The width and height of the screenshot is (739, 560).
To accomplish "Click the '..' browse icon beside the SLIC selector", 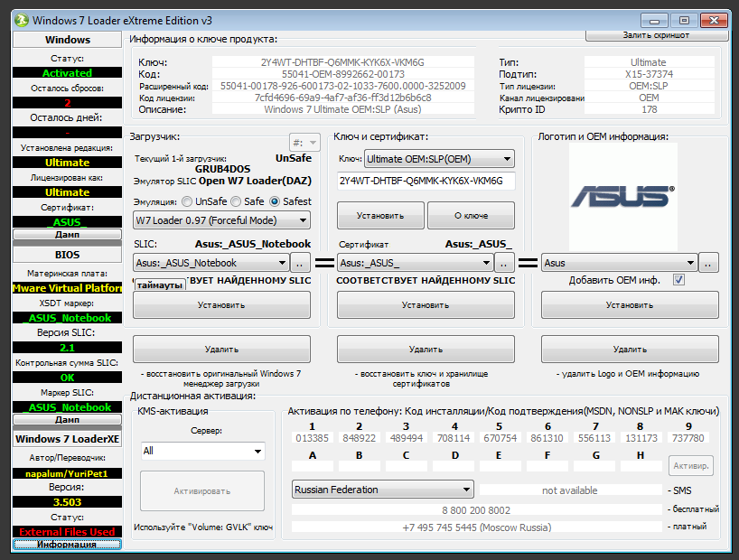I will point(301,265).
